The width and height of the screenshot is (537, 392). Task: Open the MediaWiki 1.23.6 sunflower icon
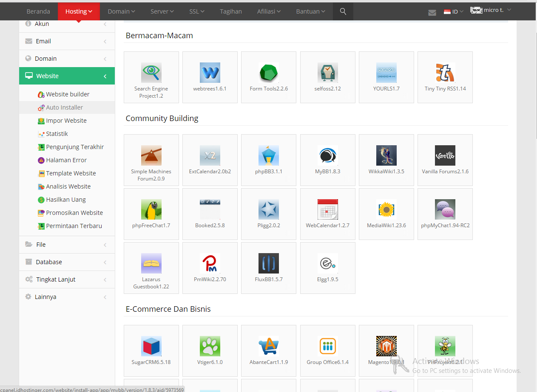point(386,209)
